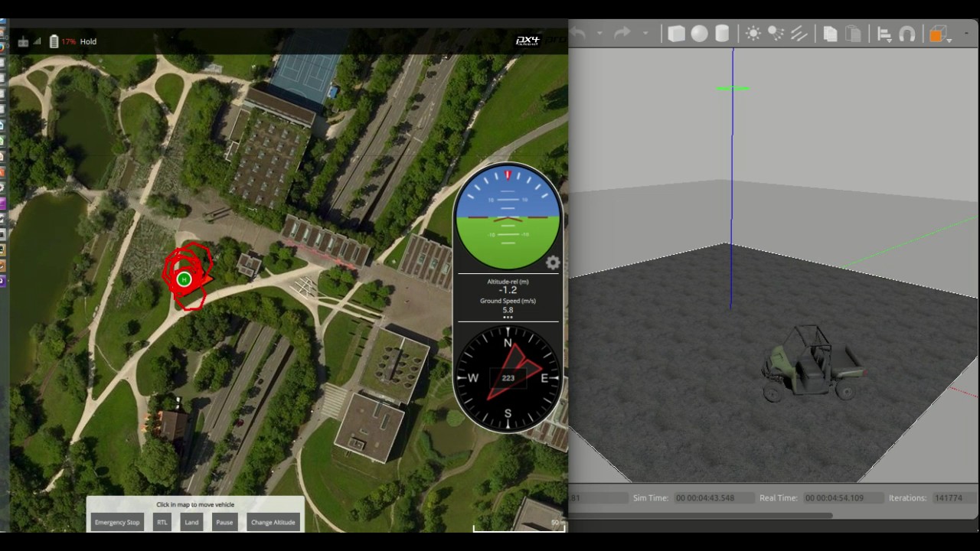Click the signal strength bars icon
980x551 pixels.
(37, 41)
